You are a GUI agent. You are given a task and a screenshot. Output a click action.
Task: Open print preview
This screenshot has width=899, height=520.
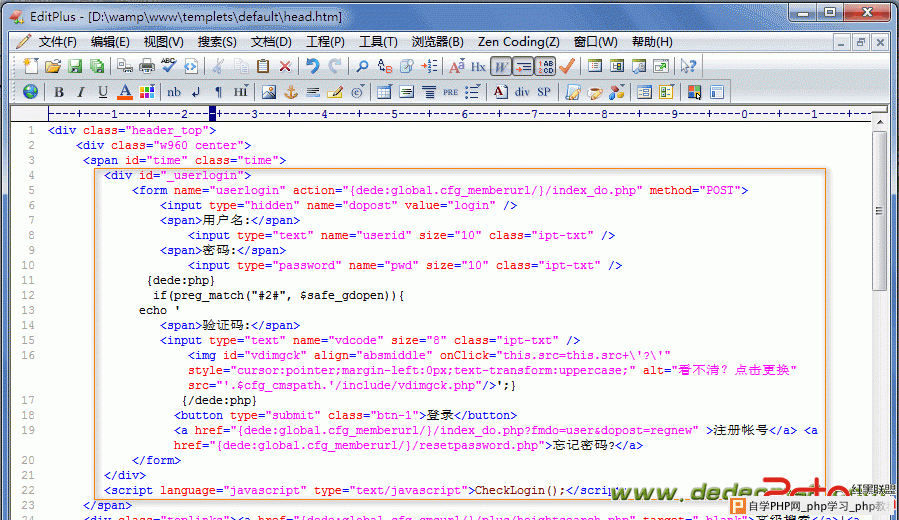pos(124,67)
